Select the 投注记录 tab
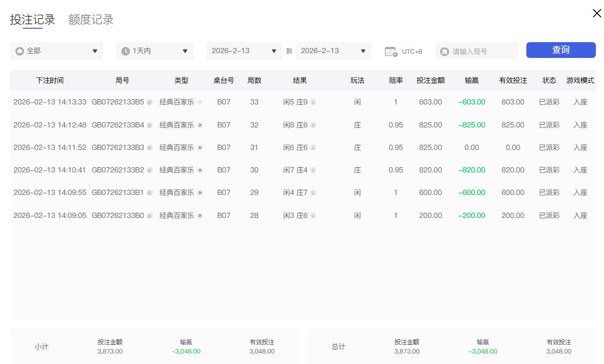The width and height of the screenshot is (604, 364). tap(33, 20)
